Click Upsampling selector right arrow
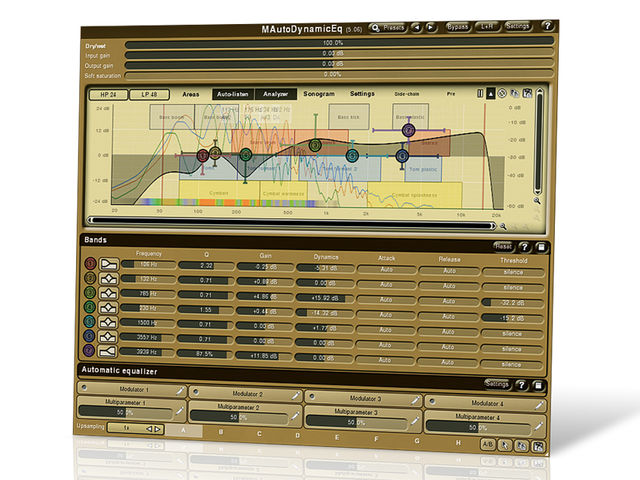The image size is (640, 480). coord(158,429)
